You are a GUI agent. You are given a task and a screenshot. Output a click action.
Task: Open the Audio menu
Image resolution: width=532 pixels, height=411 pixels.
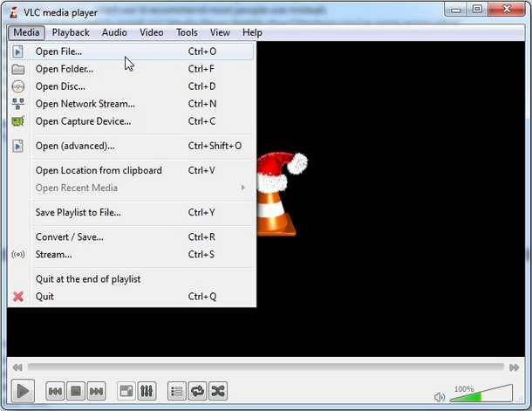coord(114,32)
